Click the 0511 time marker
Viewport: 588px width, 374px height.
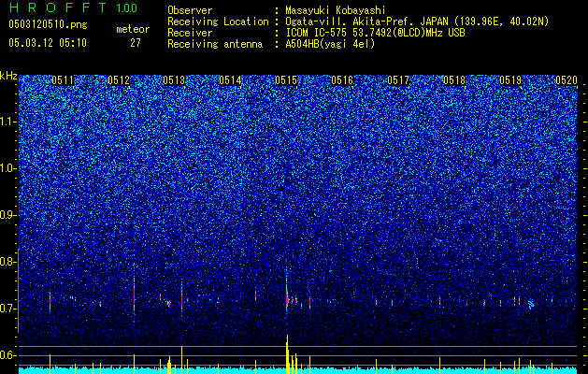click(63, 80)
